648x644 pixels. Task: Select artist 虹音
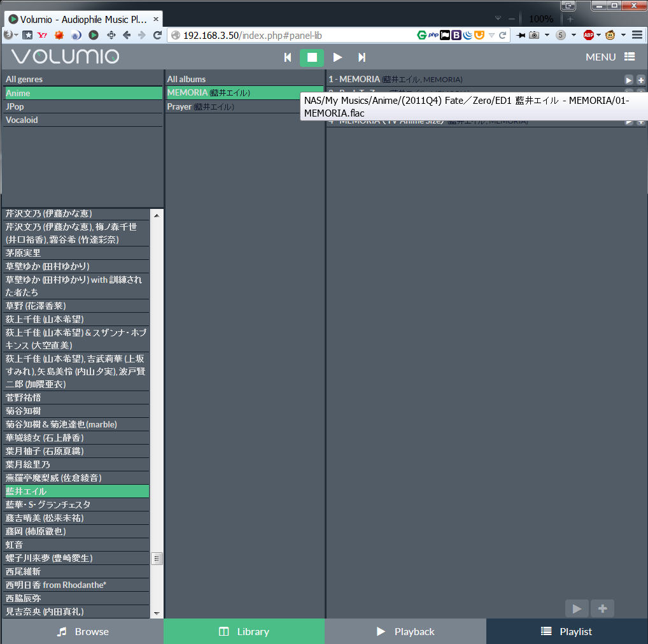76,545
